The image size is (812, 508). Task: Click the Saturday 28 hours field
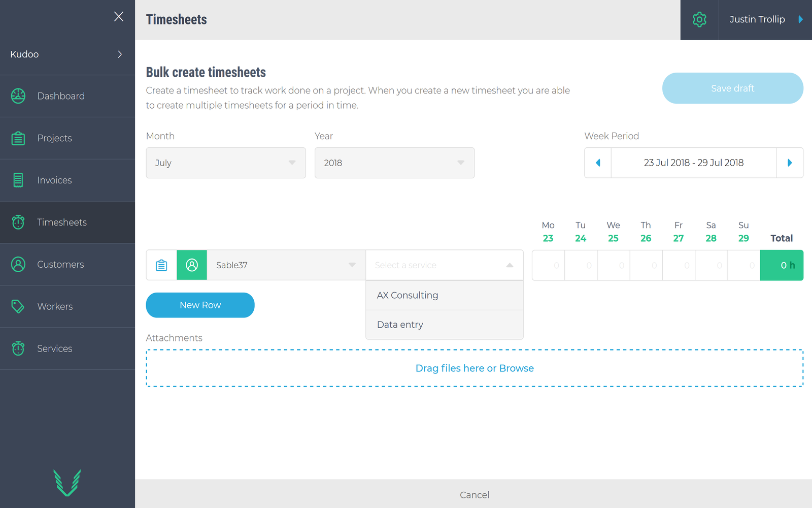click(711, 265)
